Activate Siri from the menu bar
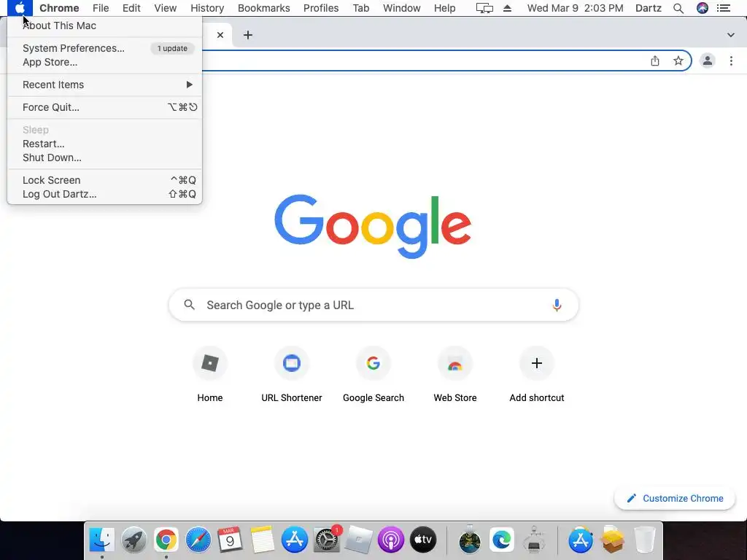 [x=703, y=8]
